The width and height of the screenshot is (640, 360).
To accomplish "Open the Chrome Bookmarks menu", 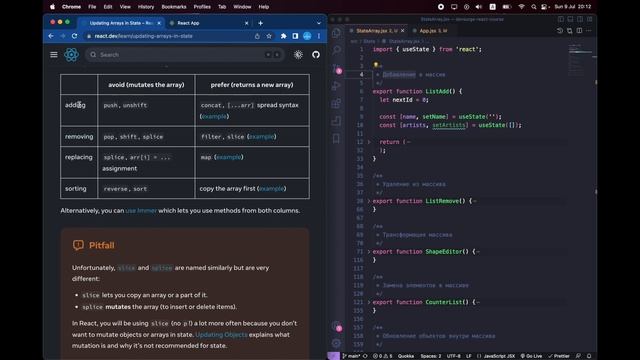I will point(174,7).
